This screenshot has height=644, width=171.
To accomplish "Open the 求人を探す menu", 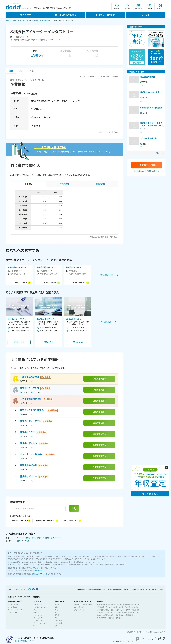I will [25, 15].
